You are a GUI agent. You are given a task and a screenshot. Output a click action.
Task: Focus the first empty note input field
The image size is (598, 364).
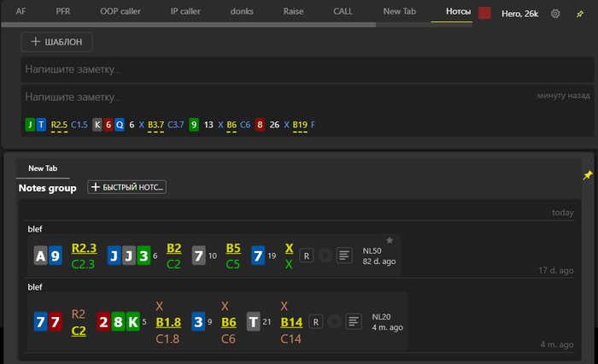308,69
